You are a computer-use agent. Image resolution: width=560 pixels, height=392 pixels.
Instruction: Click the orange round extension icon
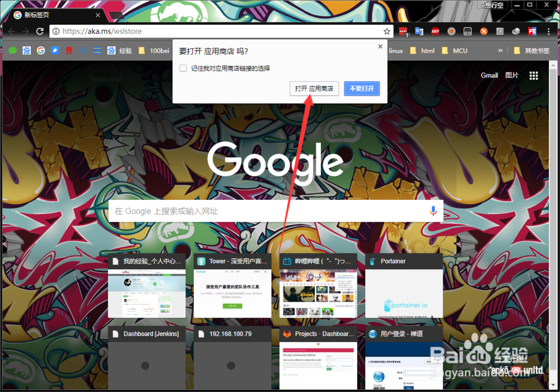[484, 31]
